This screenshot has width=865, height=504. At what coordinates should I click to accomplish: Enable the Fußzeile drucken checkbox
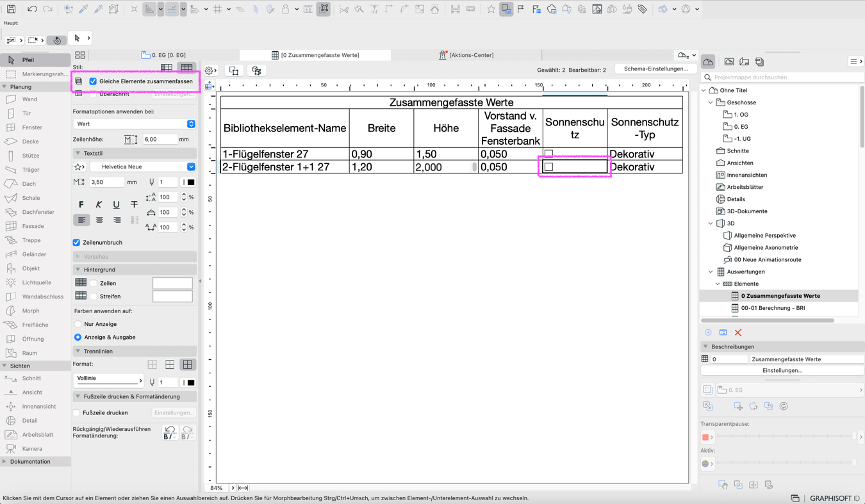[x=76, y=413]
